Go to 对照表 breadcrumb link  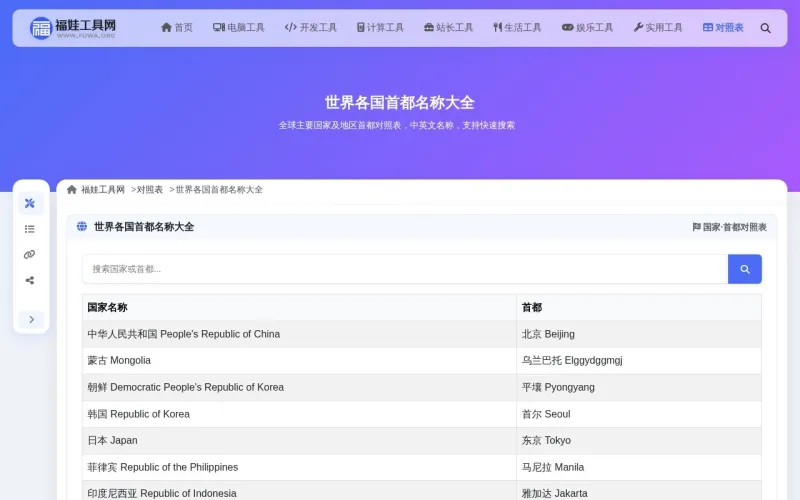point(149,190)
